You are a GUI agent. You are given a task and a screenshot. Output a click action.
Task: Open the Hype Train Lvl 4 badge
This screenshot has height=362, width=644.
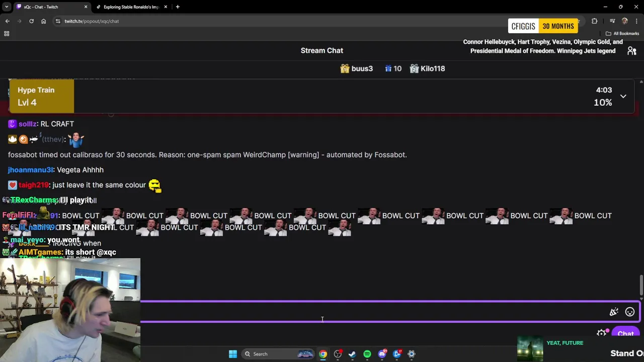tap(42, 96)
